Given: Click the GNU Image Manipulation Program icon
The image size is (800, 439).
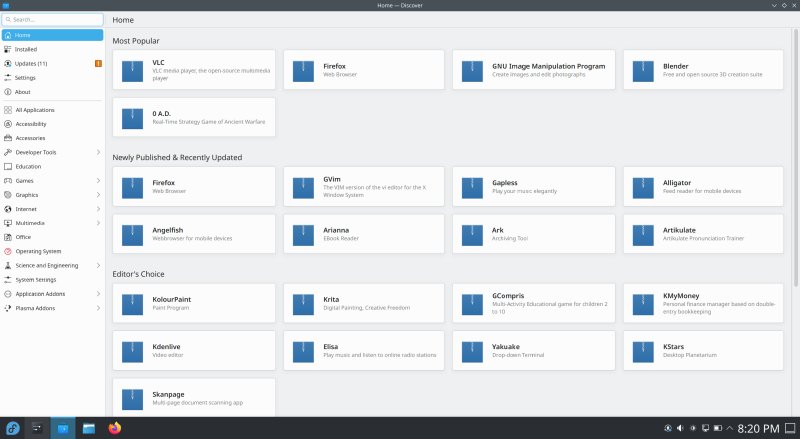Looking at the screenshot, I should pyautogui.click(x=472, y=71).
